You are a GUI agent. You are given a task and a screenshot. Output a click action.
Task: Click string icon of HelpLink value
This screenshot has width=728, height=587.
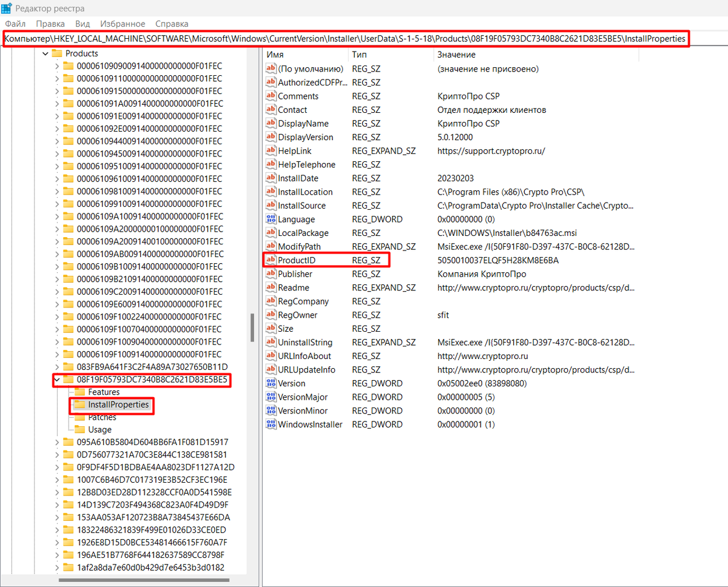[271, 151]
